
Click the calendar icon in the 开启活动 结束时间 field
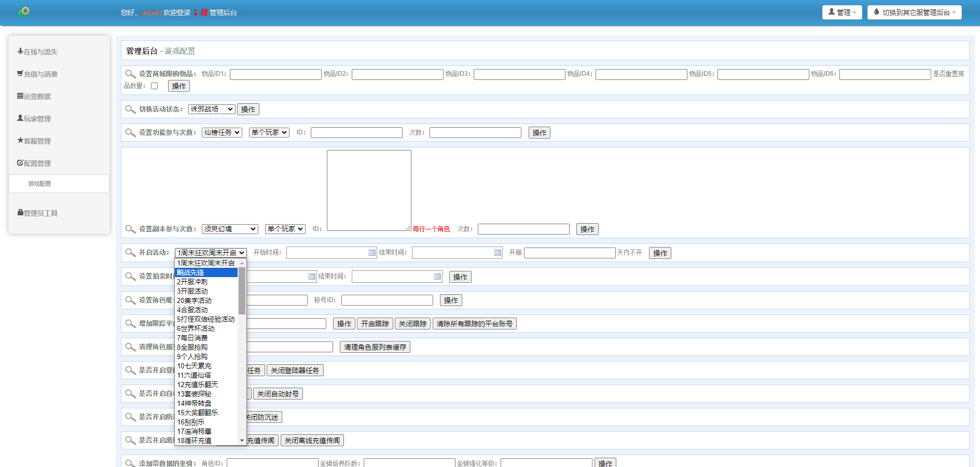(x=498, y=253)
